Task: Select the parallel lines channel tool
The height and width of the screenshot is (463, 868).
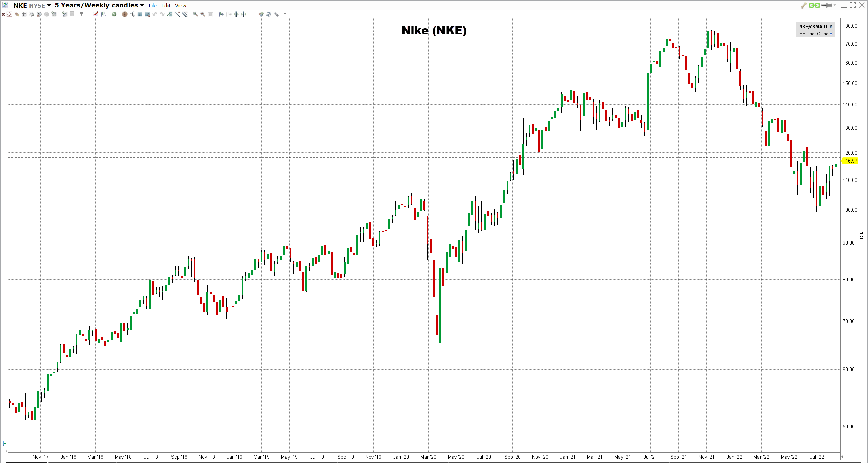Action: (185, 14)
